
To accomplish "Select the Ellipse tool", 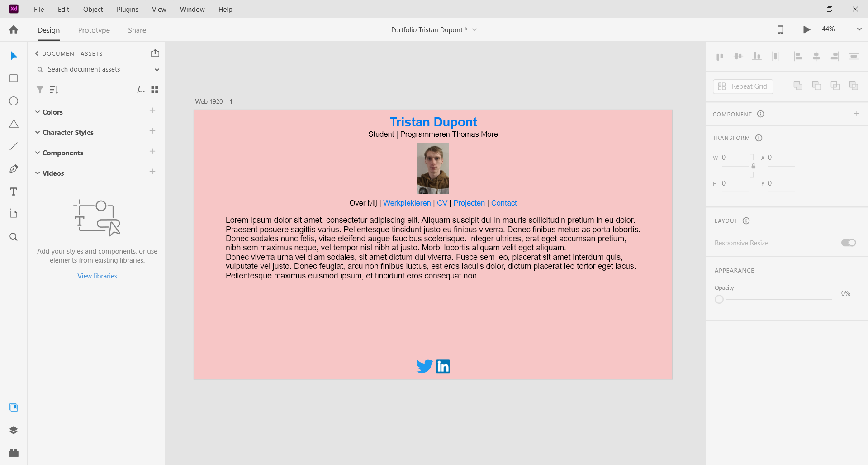I will click(x=14, y=101).
